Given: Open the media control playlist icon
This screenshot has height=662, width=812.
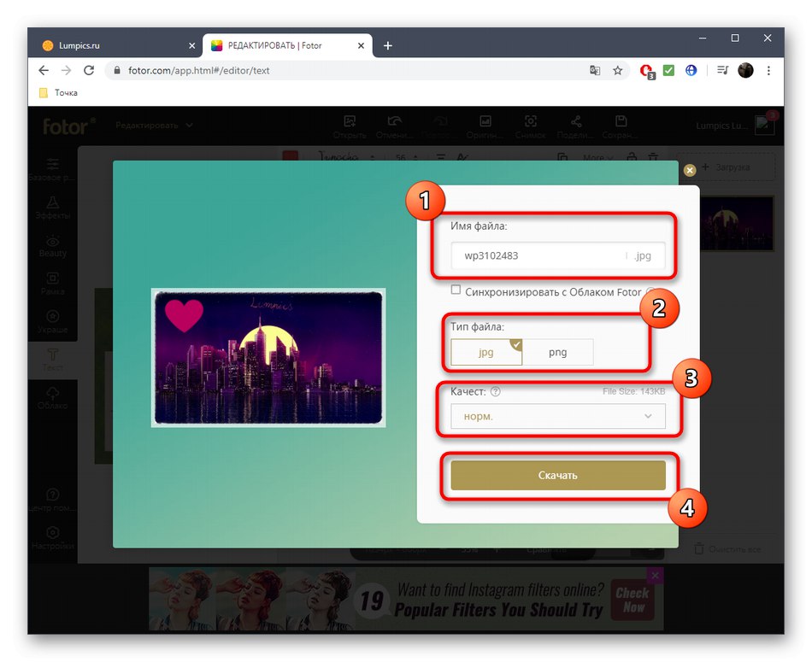Looking at the screenshot, I should [x=722, y=70].
